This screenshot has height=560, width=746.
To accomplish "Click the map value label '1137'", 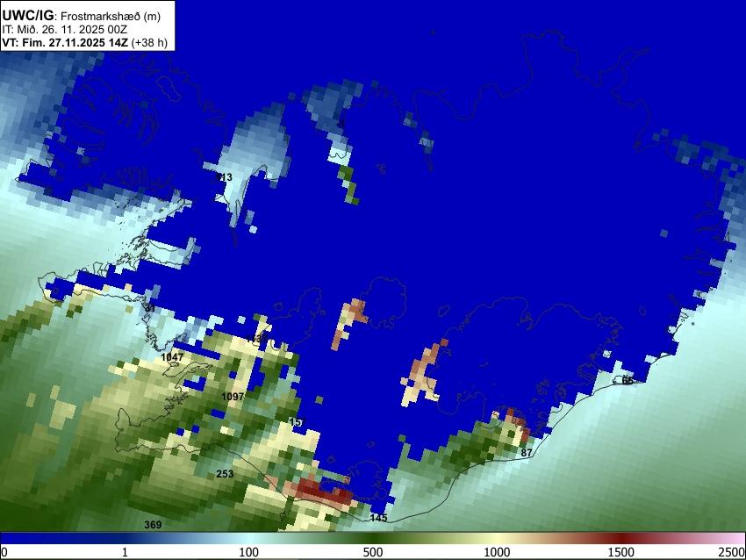I will (256, 339).
